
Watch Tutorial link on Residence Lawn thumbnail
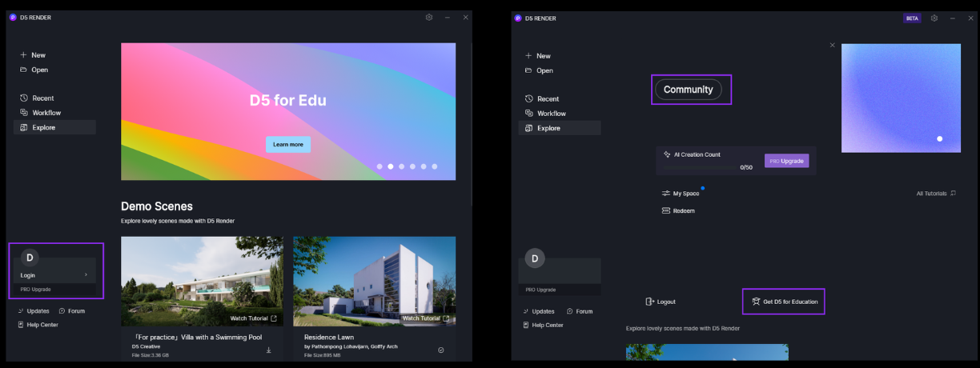tap(426, 318)
